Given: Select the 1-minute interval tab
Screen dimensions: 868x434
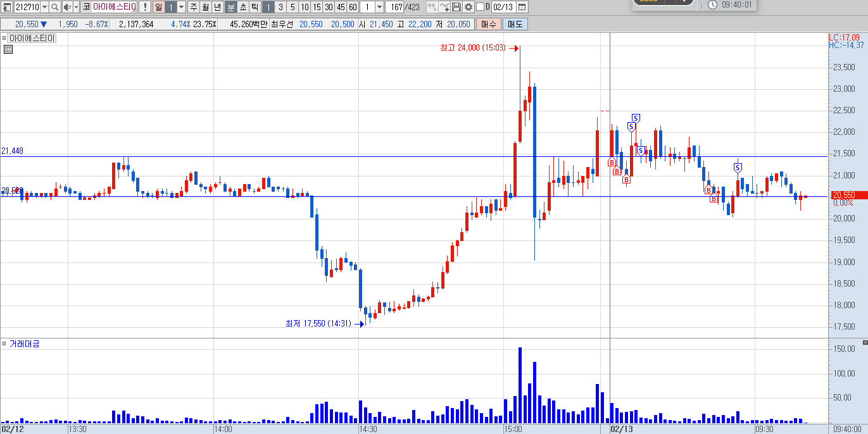Looking at the screenshot, I should (268, 7).
